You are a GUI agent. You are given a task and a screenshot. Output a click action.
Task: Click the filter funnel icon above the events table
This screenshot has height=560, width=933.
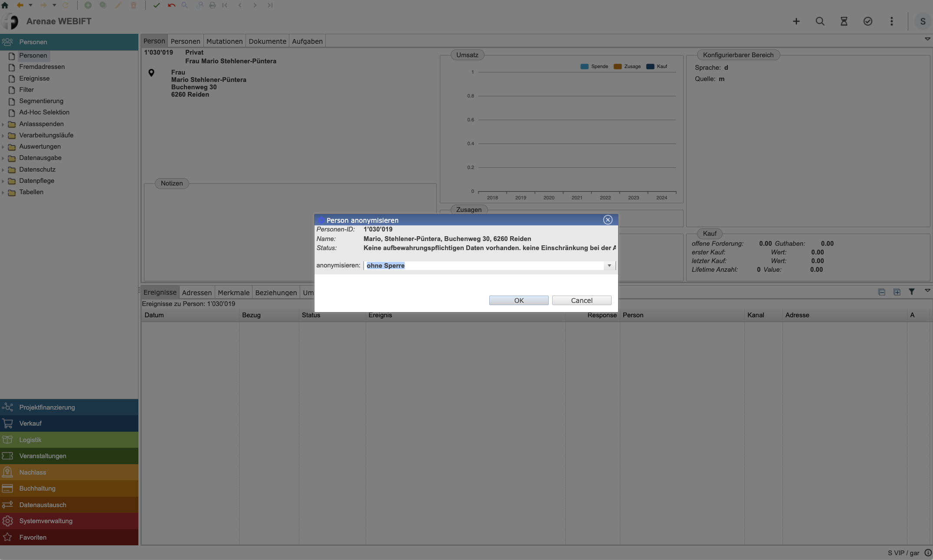pos(912,292)
